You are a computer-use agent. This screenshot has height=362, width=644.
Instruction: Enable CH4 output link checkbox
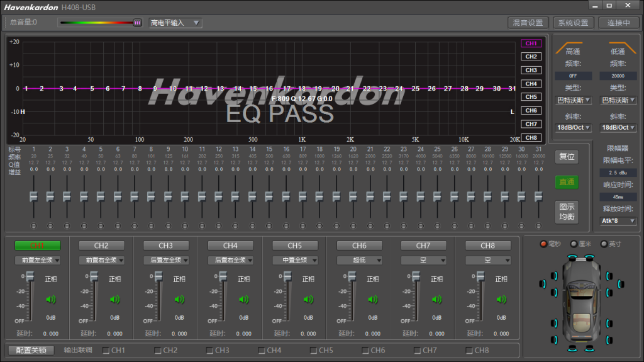click(x=262, y=351)
